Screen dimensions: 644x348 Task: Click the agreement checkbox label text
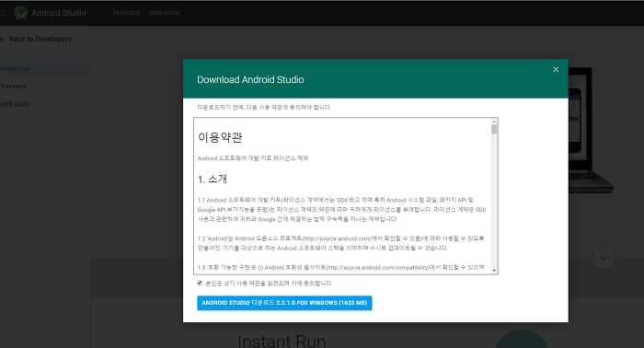click(x=270, y=283)
